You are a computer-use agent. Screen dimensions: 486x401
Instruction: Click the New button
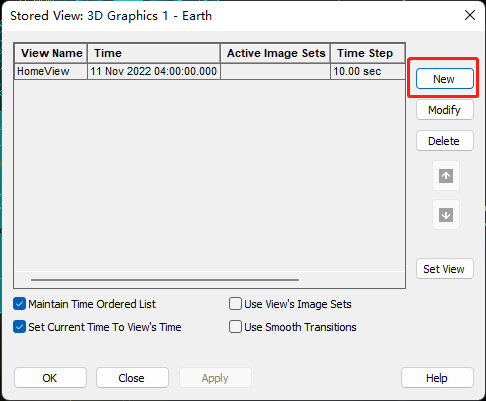445,79
